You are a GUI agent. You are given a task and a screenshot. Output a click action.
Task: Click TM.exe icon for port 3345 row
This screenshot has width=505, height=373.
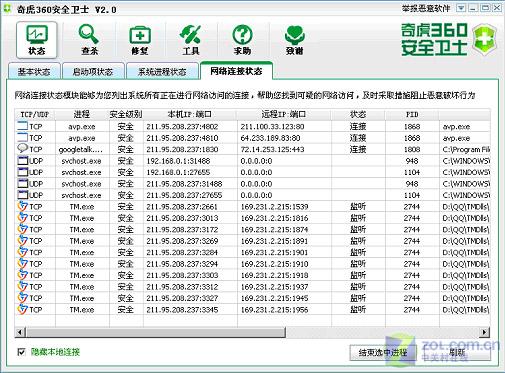coord(22,309)
